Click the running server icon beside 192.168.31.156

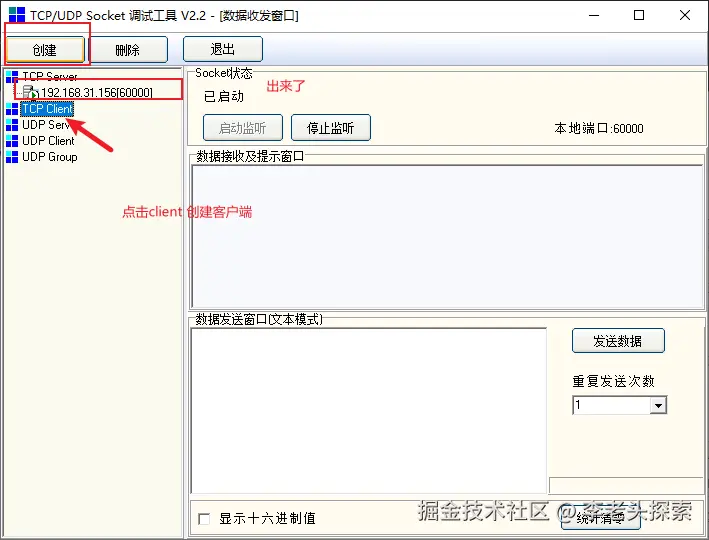(31, 92)
